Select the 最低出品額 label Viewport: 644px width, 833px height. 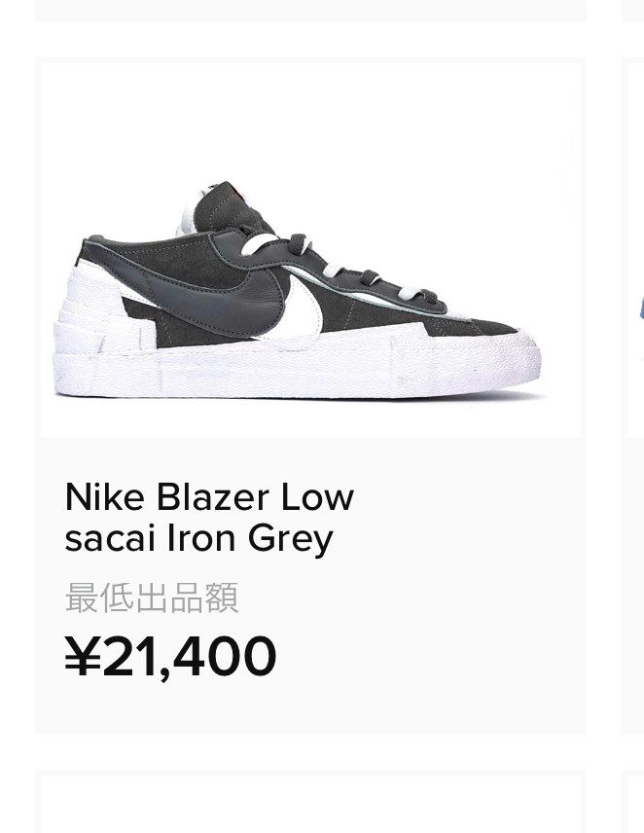[x=152, y=598]
